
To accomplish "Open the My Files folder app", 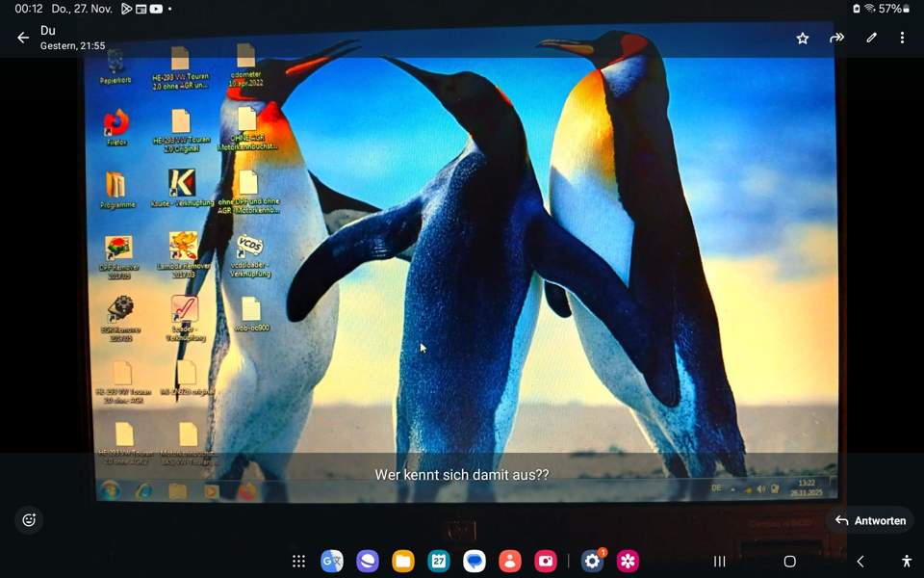I will [403, 562].
